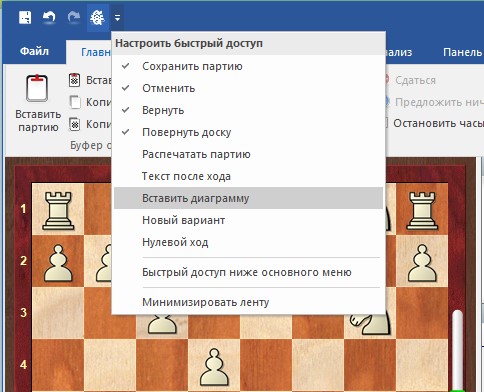Toggle Вернуть in quick access menu
This screenshot has height=392, width=484.
(x=248, y=110)
